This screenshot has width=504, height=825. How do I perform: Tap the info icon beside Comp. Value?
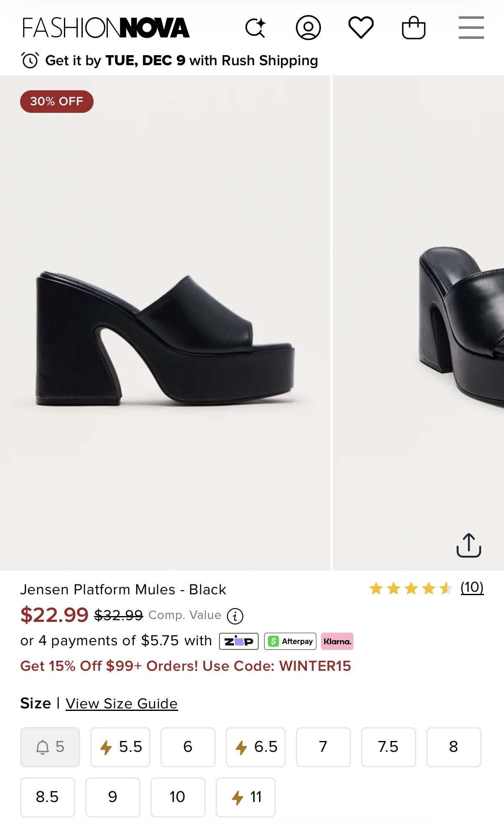236,616
